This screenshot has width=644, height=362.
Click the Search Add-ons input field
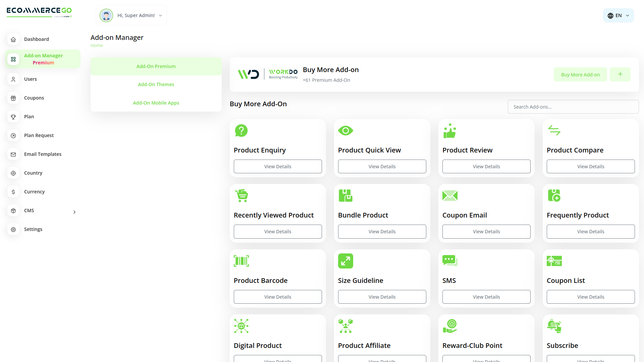pos(573,107)
